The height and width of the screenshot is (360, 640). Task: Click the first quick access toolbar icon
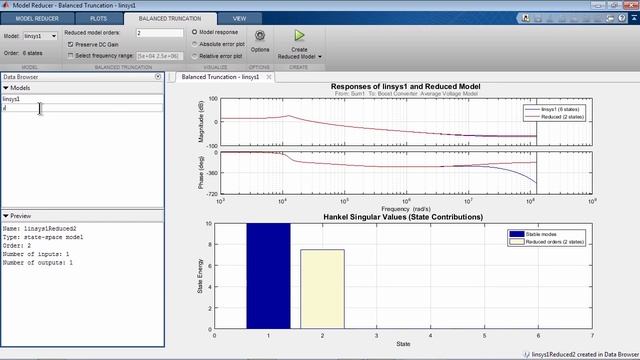(x=526, y=18)
